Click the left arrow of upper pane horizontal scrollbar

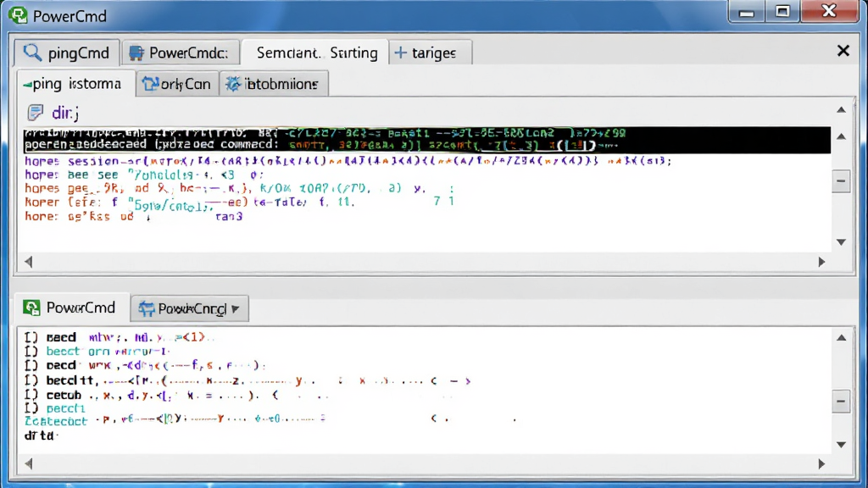(x=29, y=262)
